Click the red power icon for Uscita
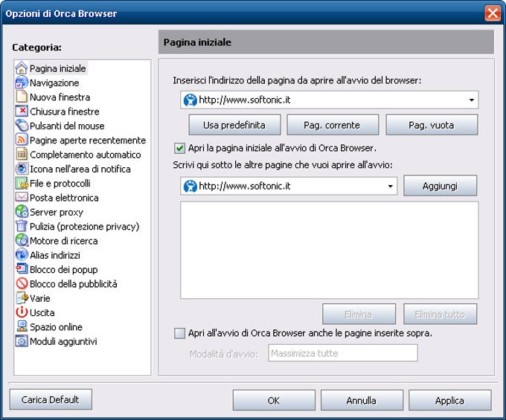Viewport: 506px width, 420px height. pos(22,312)
